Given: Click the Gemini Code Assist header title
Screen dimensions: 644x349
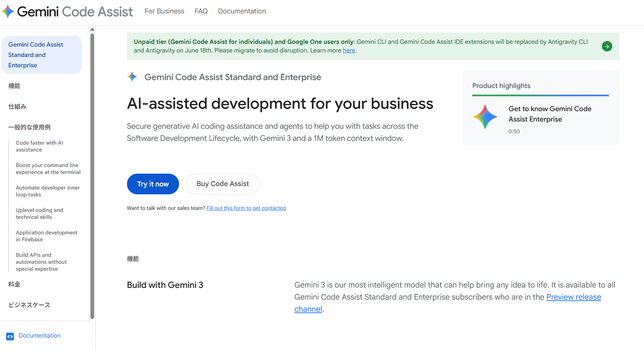Looking at the screenshot, I should (x=75, y=11).
